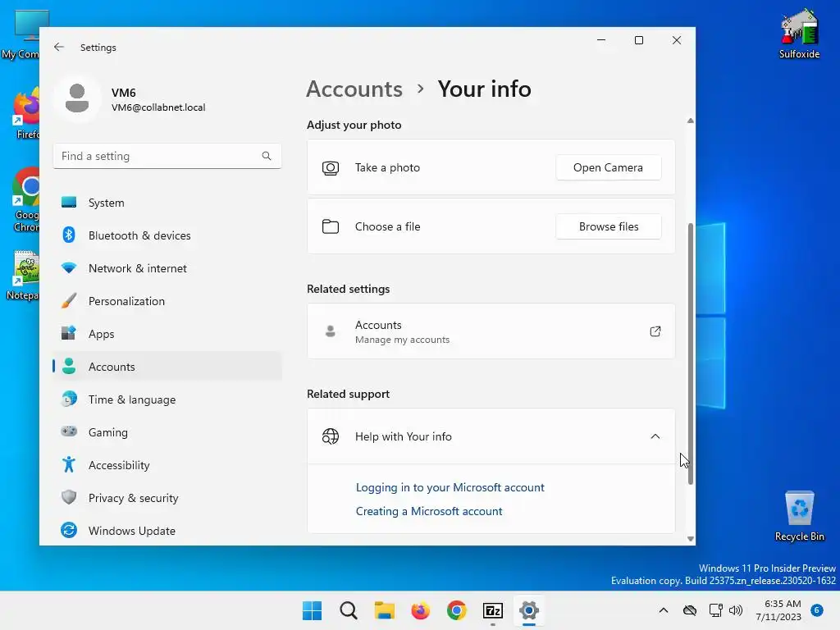
Task: Select the Recycle Bin desktop icon
Action: point(799,516)
